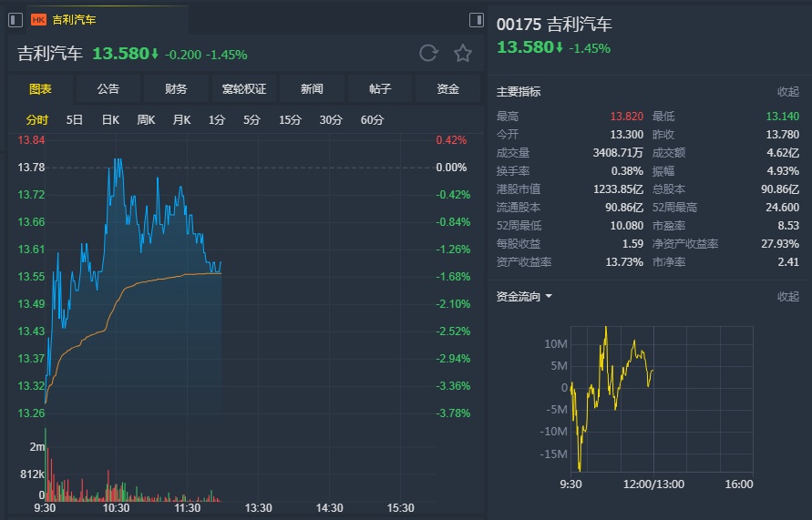Select the 窝轮权证 tab
Image resolution: width=812 pixels, height=520 pixels.
tap(244, 88)
